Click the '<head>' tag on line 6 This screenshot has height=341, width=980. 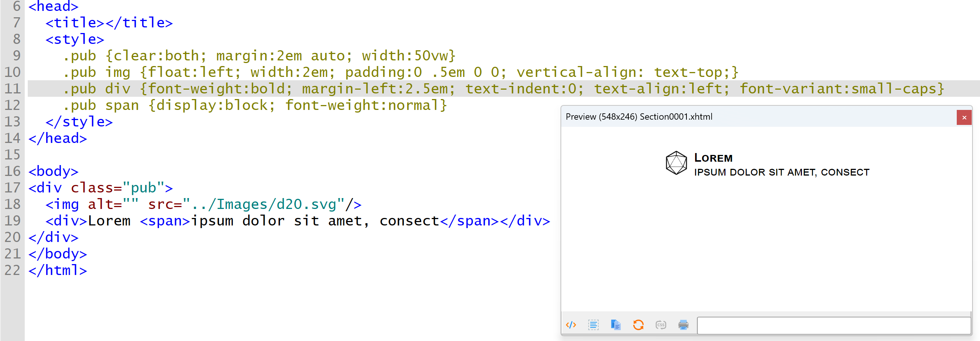tap(54, 6)
